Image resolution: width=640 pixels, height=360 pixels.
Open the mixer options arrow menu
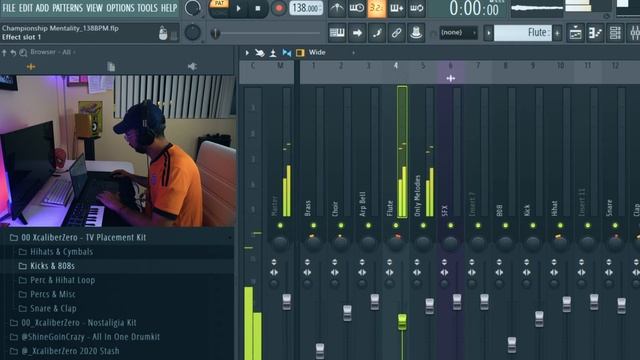[247, 53]
